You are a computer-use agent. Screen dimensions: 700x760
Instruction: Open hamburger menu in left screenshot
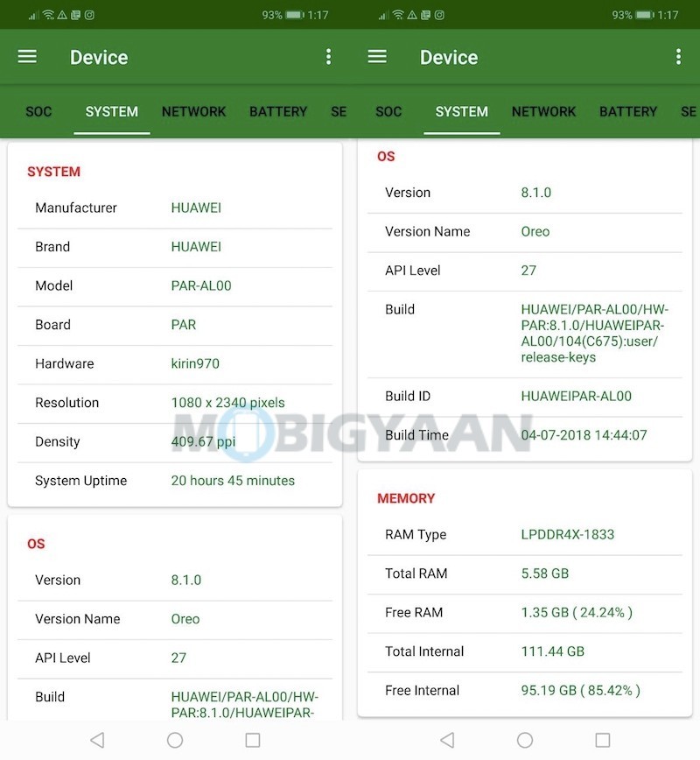pyautogui.click(x=27, y=57)
